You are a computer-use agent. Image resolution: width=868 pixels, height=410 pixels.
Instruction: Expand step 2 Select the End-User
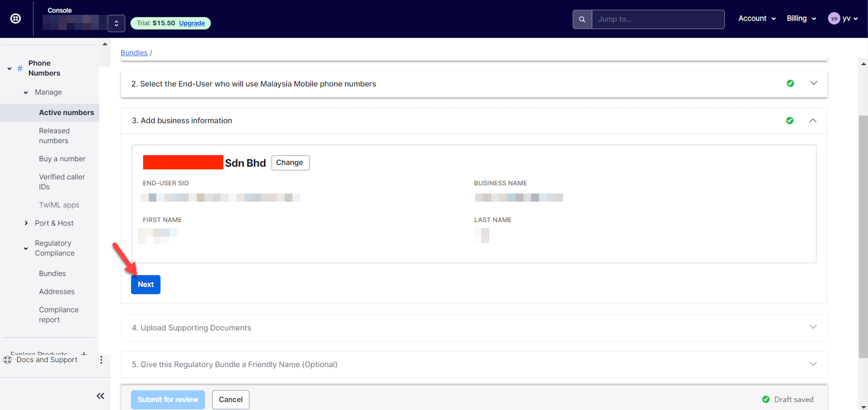pos(813,83)
